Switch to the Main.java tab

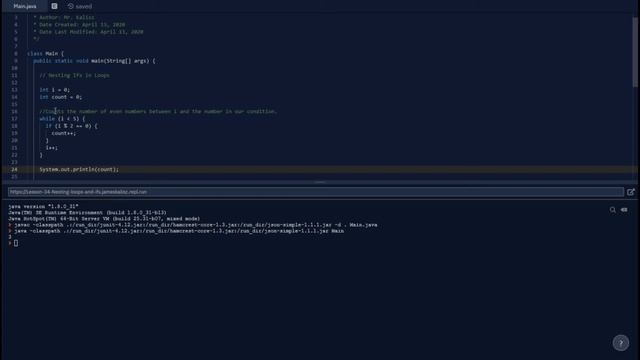(x=24, y=6)
